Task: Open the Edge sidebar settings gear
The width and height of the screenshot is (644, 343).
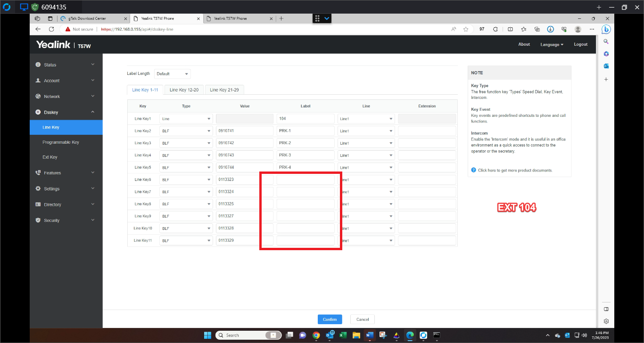Action: pyautogui.click(x=606, y=321)
